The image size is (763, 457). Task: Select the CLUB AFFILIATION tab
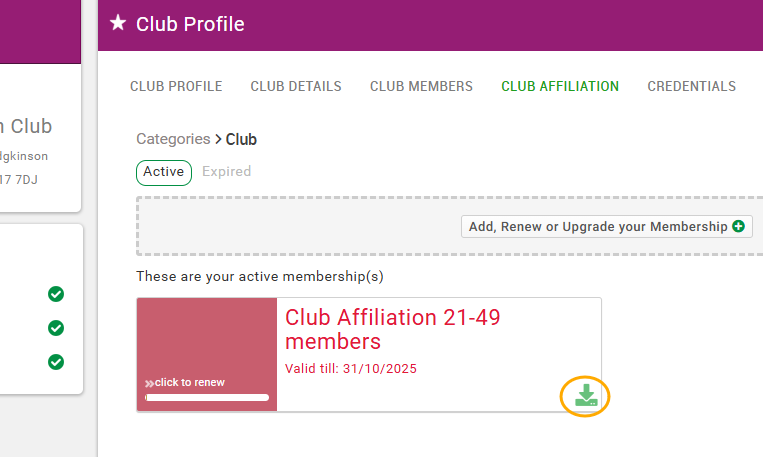click(560, 86)
